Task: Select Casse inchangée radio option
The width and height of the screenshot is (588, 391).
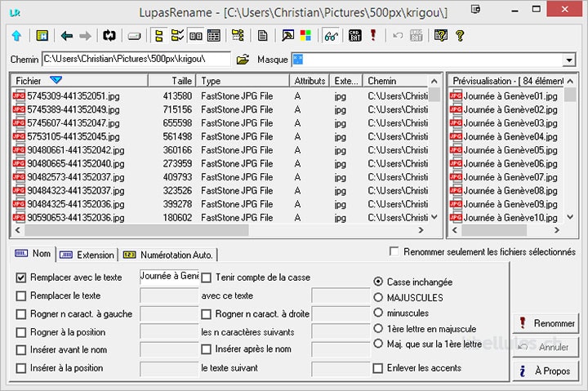Action: (x=378, y=281)
